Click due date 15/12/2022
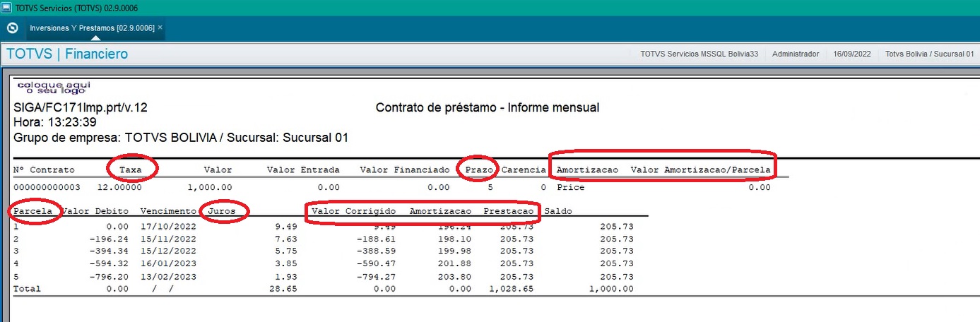Image resolution: width=980 pixels, height=322 pixels. (168, 251)
